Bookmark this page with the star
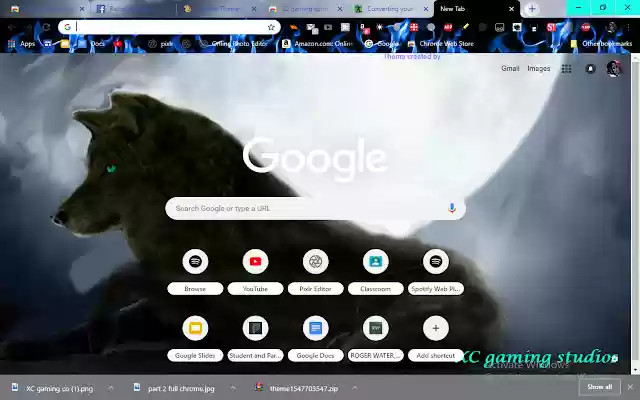The image size is (640, 400). (271, 27)
